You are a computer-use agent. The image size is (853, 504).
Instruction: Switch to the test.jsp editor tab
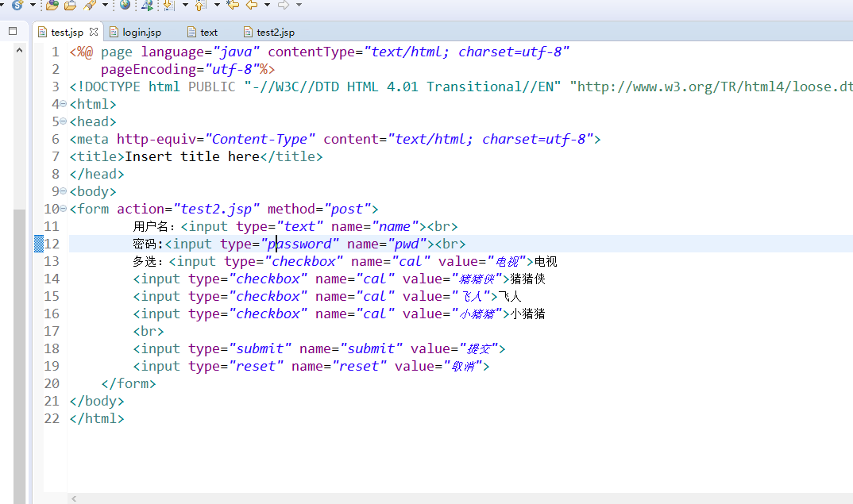point(67,33)
